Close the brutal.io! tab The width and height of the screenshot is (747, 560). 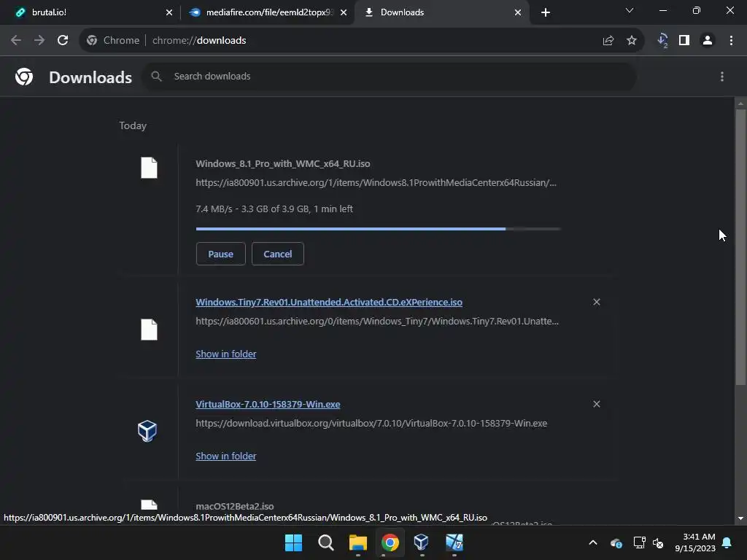[169, 12]
